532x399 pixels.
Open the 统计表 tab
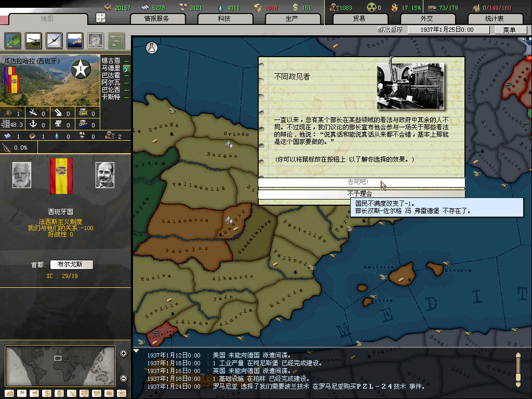[x=495, y=19]
